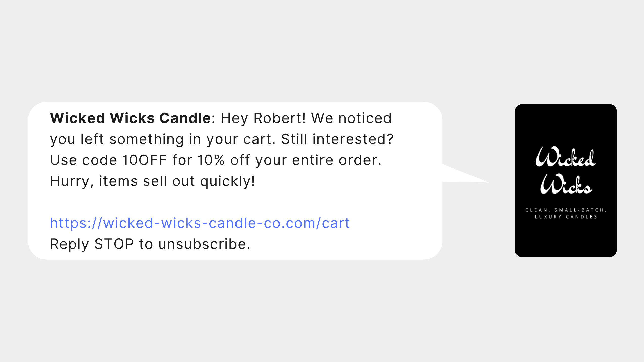Click the "Hey Robert!" greeting
Image resolution: width=644 pixels, height=362 pixels.
[263, 118]
